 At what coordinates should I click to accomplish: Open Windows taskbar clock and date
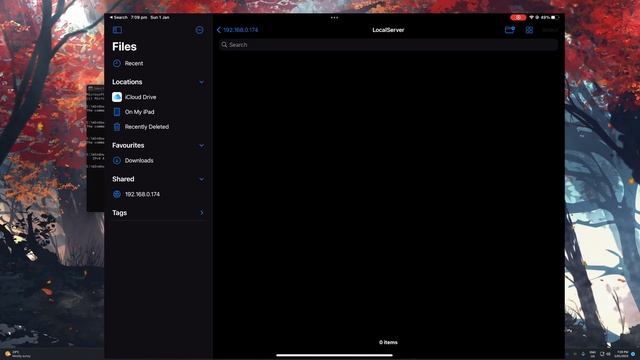coord(622,354)
